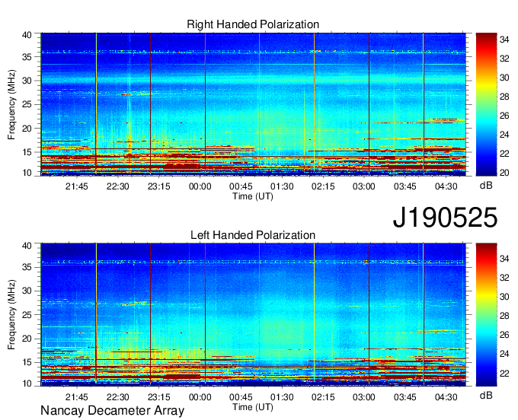
Task: Click the 03:45 time tick on top plot
Action: click(x=405, y=186)
